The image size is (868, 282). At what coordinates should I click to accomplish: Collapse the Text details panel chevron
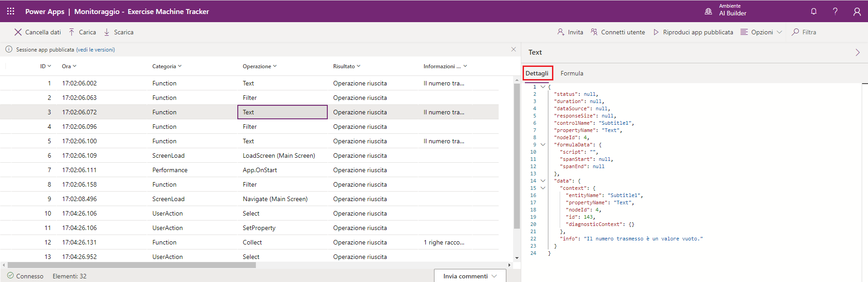[x=858, y=52]
